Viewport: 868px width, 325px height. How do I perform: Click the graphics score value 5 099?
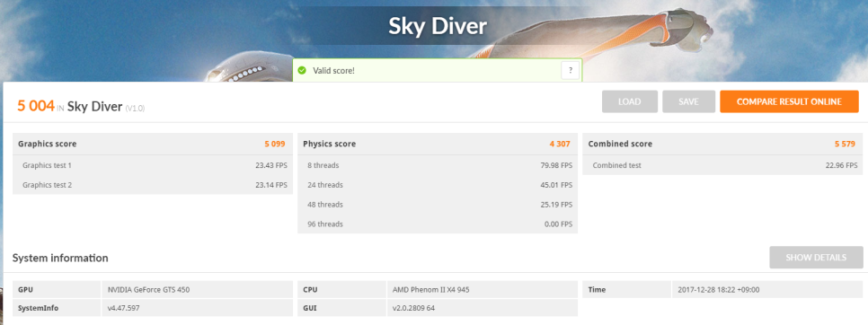(275, 144)
